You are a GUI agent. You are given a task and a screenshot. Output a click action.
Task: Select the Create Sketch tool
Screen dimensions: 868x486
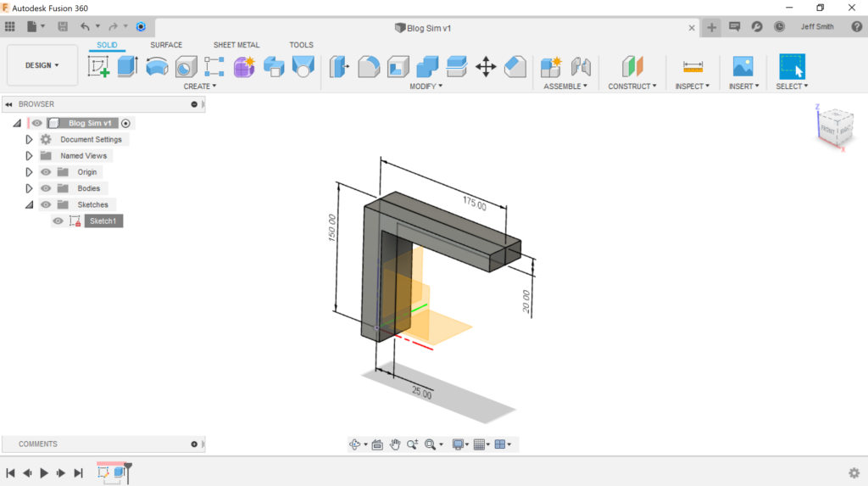tap(99, 66)
